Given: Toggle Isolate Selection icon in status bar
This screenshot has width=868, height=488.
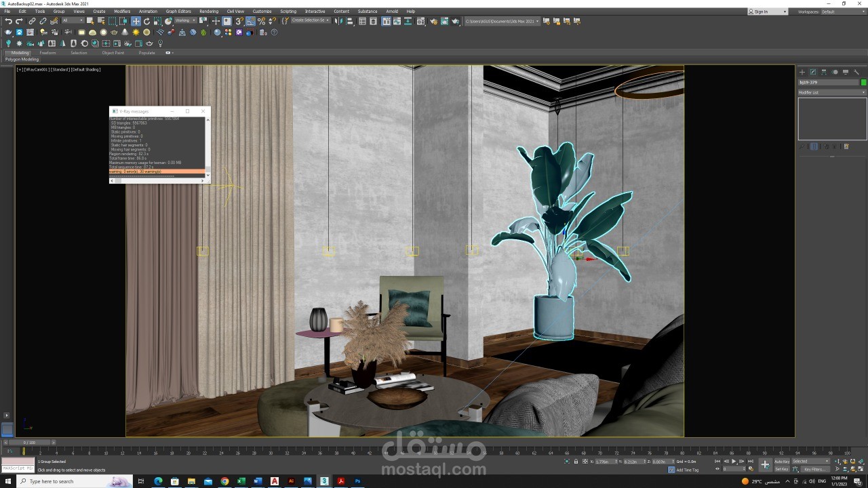Looking at the screenshot, I should [567, 462].
